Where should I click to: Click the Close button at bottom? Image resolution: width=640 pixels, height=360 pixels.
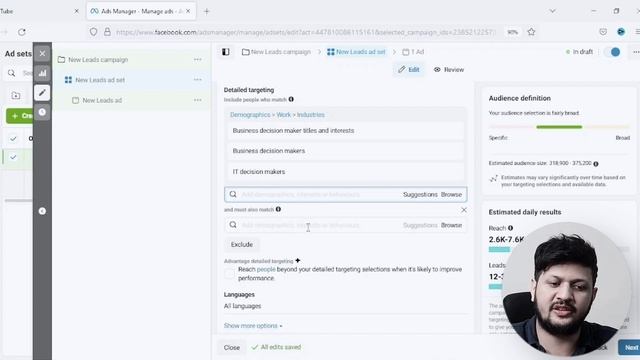[231, 348]
